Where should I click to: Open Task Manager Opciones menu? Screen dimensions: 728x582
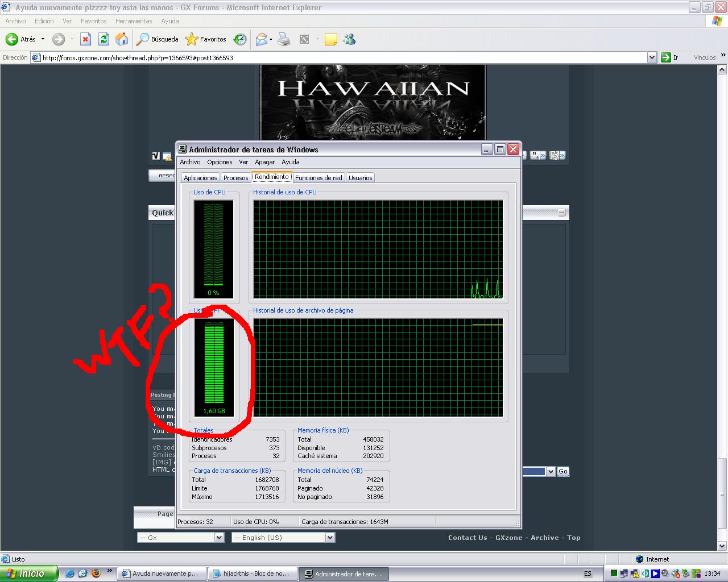[220, 162]
